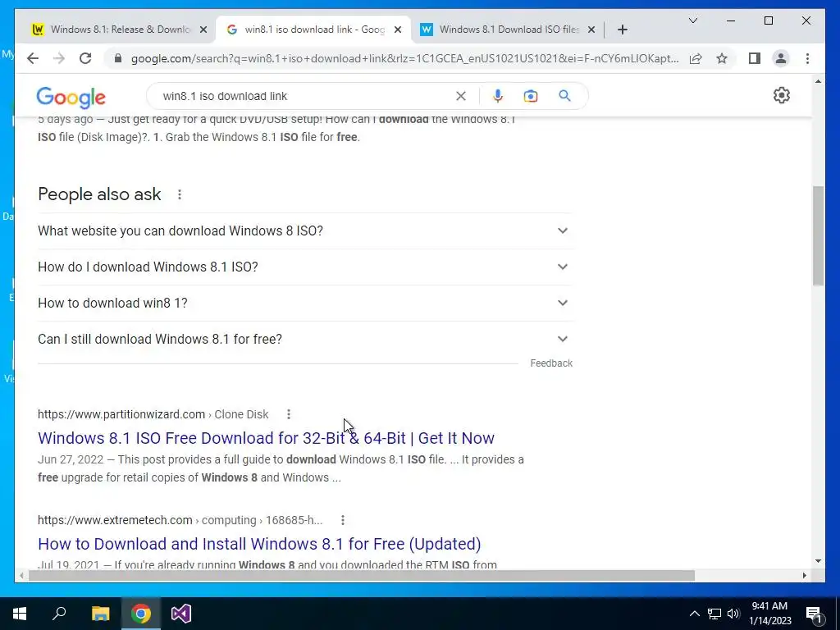View site information via the padlock icon

pyautogui.click(x=118, y=58)
